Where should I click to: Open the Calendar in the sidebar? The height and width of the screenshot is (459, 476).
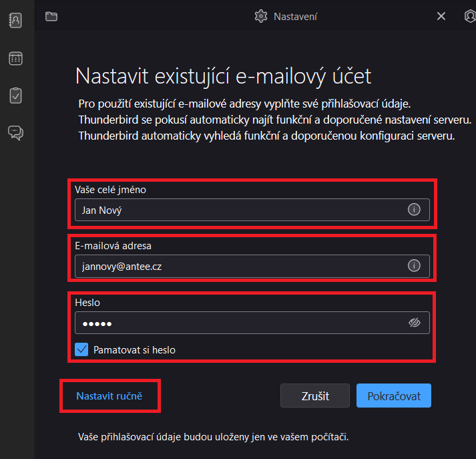15,59
